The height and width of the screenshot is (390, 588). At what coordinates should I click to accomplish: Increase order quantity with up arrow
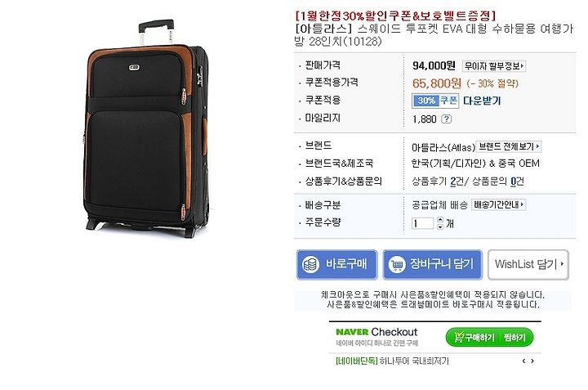coord(440,220)
